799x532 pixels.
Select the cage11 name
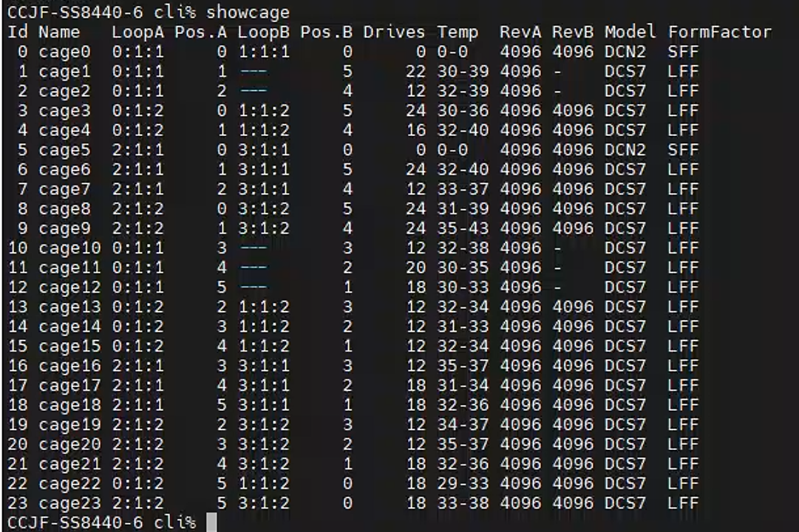click(69, 267)
